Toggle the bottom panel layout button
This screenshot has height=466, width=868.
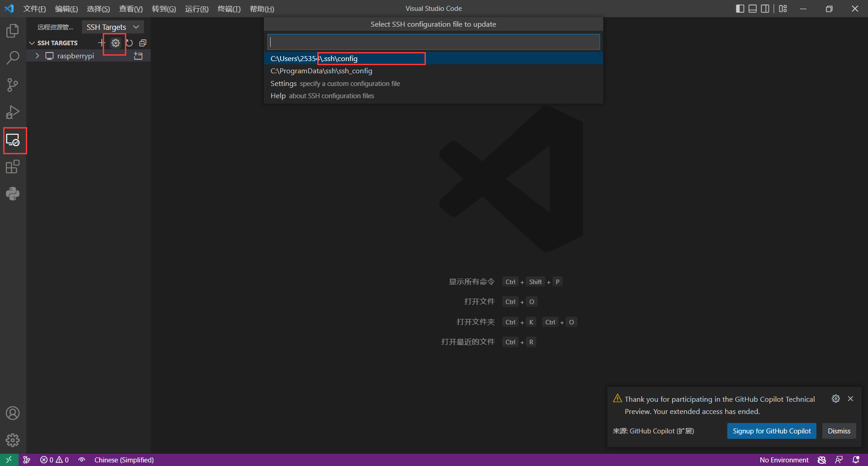click(753, 9)
